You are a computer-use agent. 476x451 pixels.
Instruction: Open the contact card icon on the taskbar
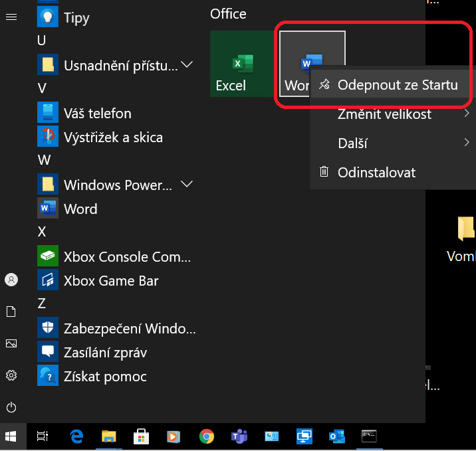click(x=272, y=436)
